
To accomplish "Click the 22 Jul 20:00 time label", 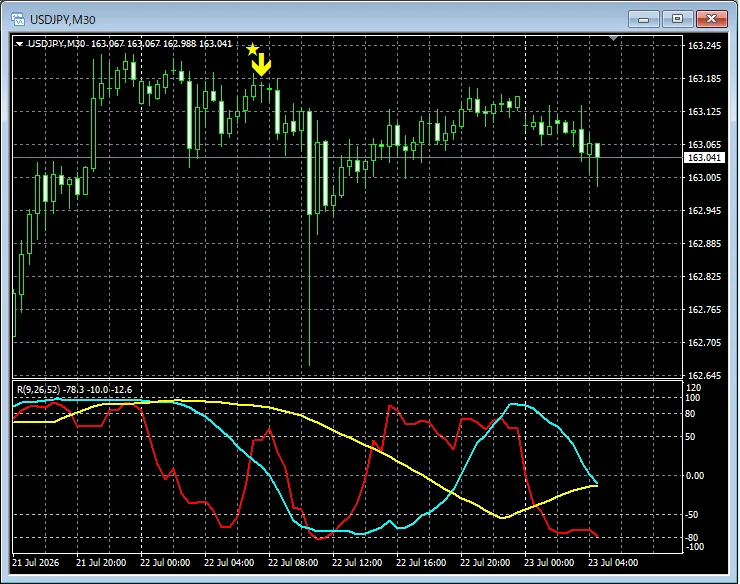I will click(x=485, y=563).
